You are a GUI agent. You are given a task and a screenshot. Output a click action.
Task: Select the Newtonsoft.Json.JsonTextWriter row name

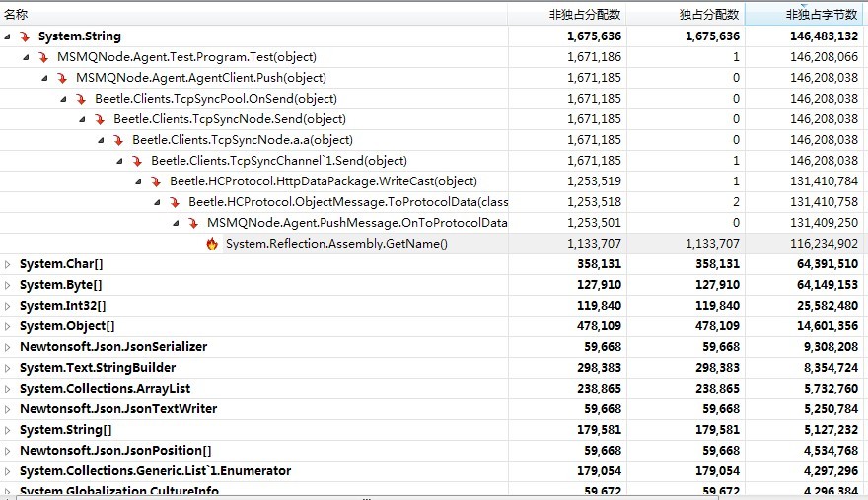[x=118, y=409]
